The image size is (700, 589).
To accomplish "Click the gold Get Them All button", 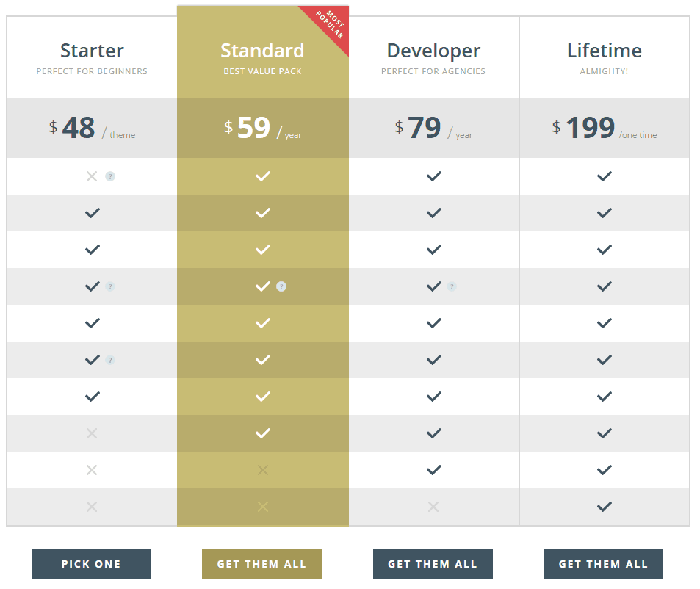I will point(261,563).
